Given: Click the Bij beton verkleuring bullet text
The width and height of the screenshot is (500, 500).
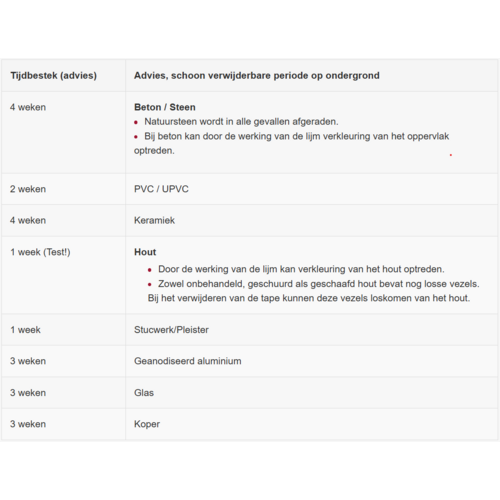Looking at the screenshot, I should tap(292, 143).
